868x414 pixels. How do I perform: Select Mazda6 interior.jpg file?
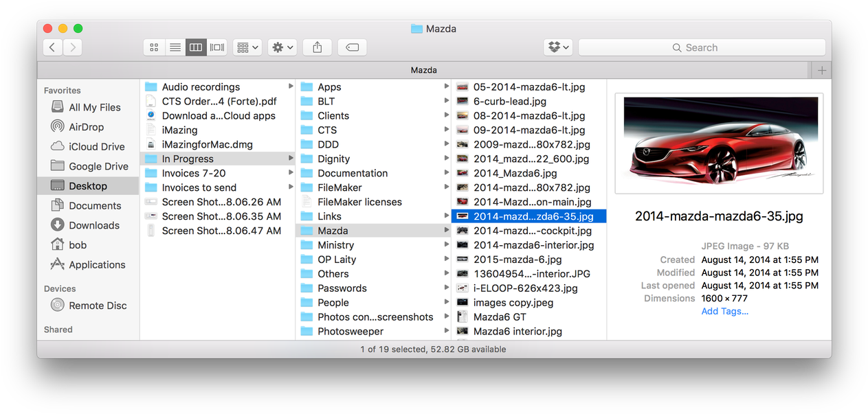click(529, 332)
